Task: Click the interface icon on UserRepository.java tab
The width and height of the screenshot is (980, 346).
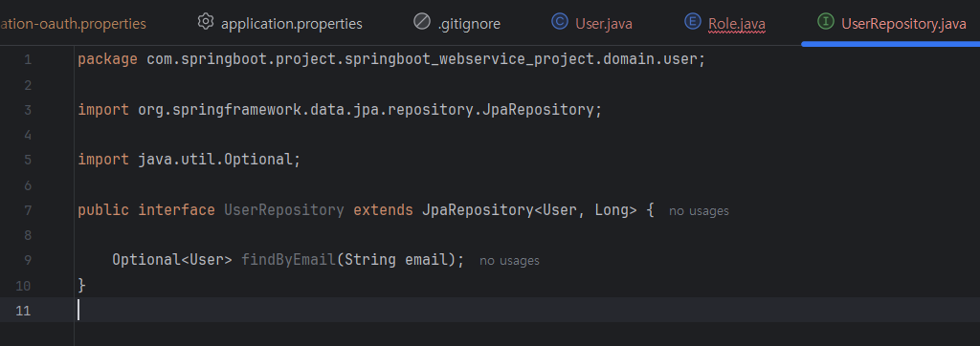Action: 826,22
